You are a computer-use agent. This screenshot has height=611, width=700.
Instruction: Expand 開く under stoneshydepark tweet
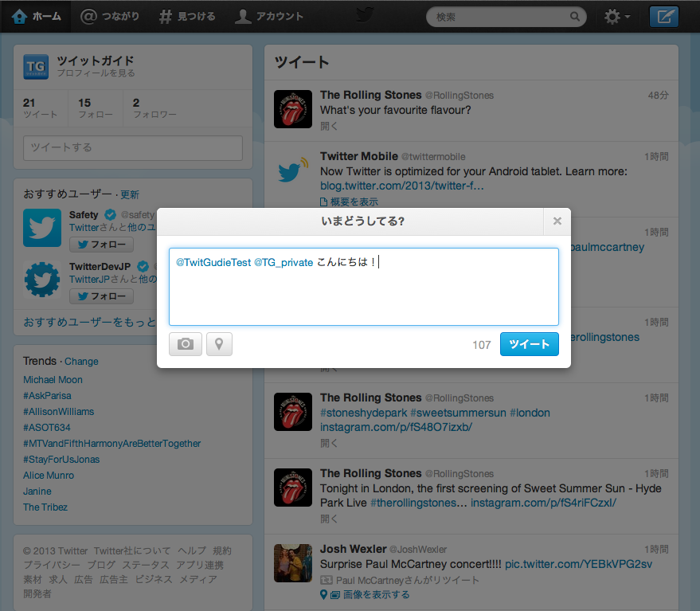click(329, 443)
